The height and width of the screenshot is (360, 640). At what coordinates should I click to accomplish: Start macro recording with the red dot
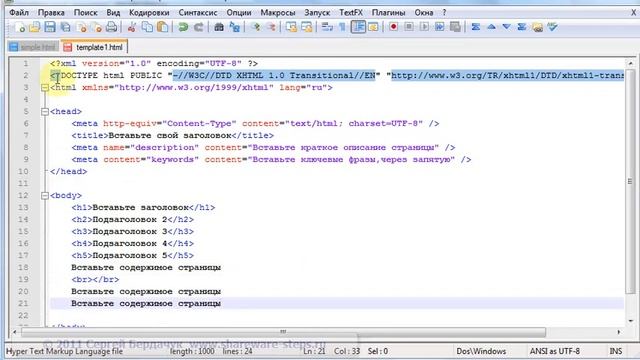393,27
